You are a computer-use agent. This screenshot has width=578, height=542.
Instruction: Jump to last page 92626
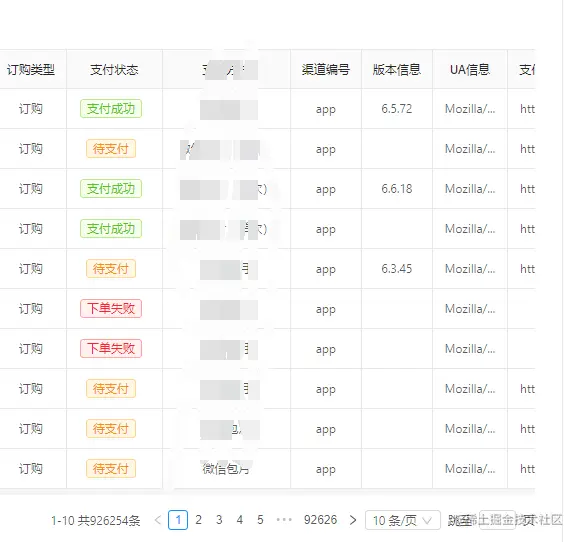320,520
